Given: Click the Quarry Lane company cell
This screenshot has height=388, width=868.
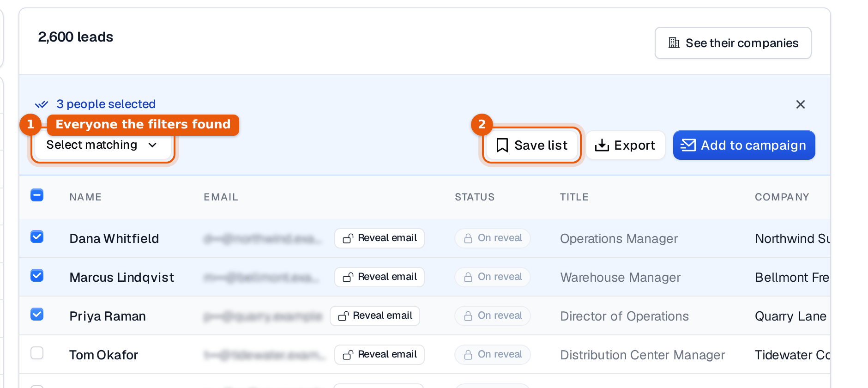Looking at the screenshot, I should (x=791, y=316).
